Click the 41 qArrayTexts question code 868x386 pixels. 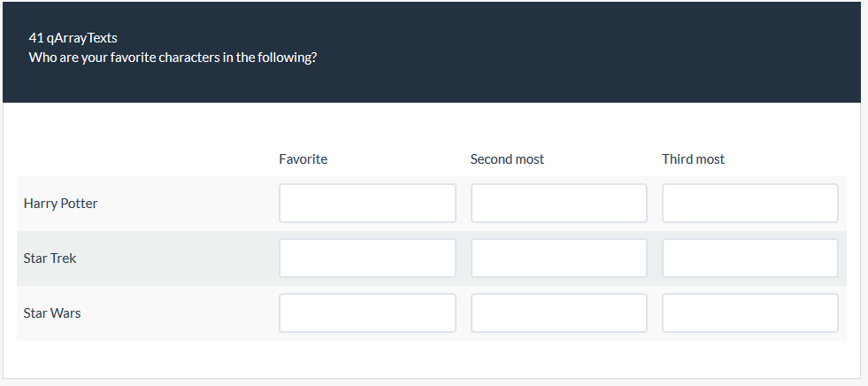point(73,38)
